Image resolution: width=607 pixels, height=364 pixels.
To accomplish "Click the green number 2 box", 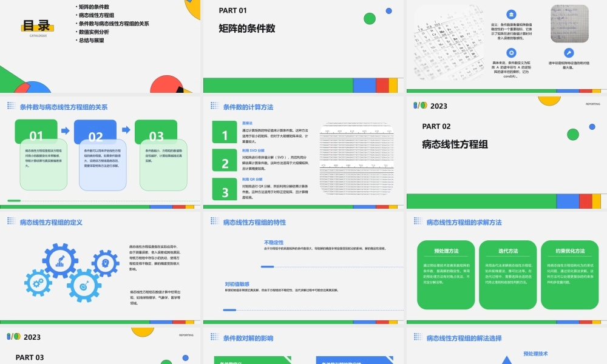I will 225,160.
